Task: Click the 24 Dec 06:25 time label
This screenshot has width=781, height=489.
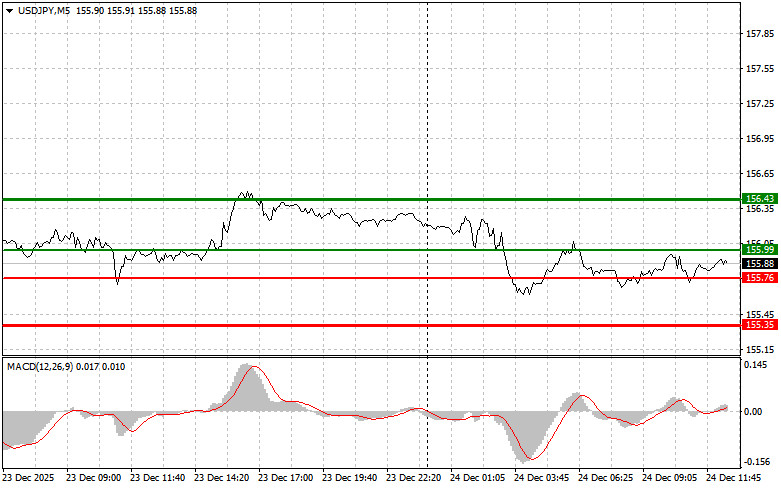Action: click(606, 478)
